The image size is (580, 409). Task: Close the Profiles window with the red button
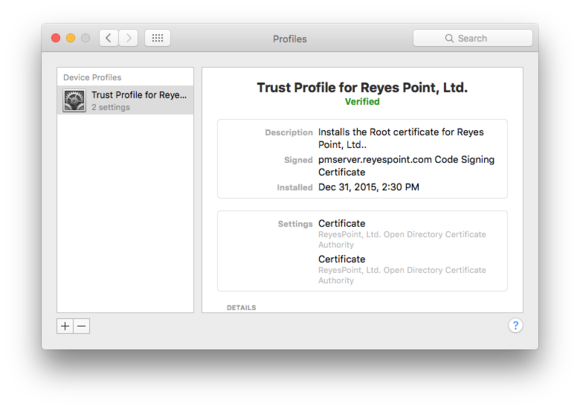tap(56, 38)
